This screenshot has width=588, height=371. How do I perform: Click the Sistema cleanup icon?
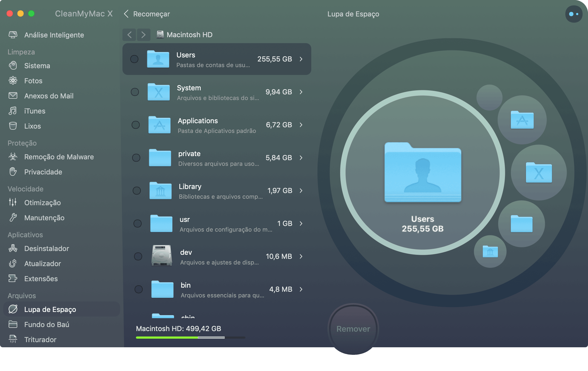click(x=13, y=66)
